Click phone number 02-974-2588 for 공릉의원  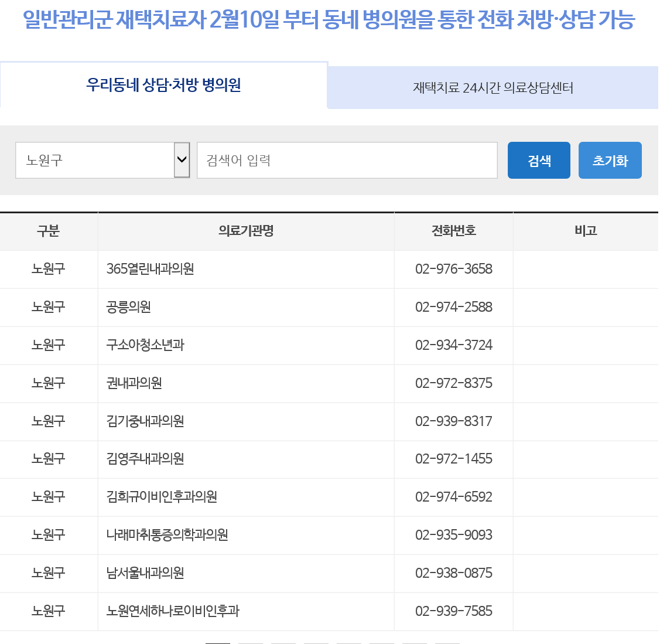coord(453,307)
